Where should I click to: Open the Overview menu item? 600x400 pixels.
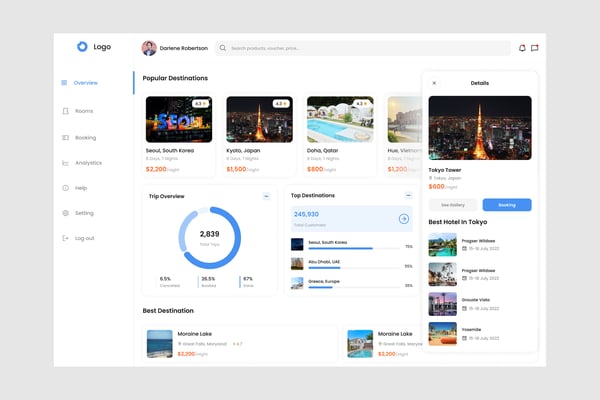point(86,83)
